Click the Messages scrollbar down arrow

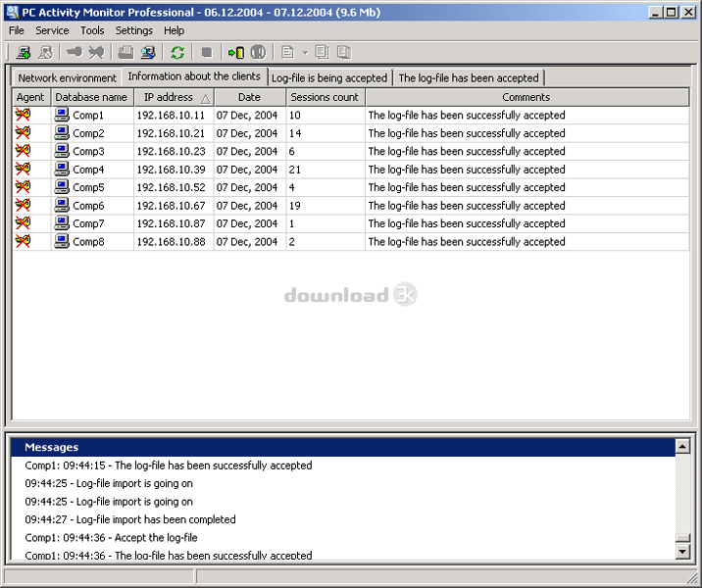[x=682, y=552]
